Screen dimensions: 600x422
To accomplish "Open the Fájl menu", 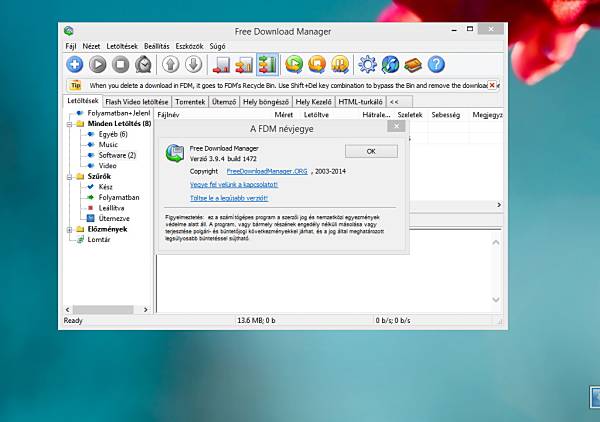I will click(71, 46).
